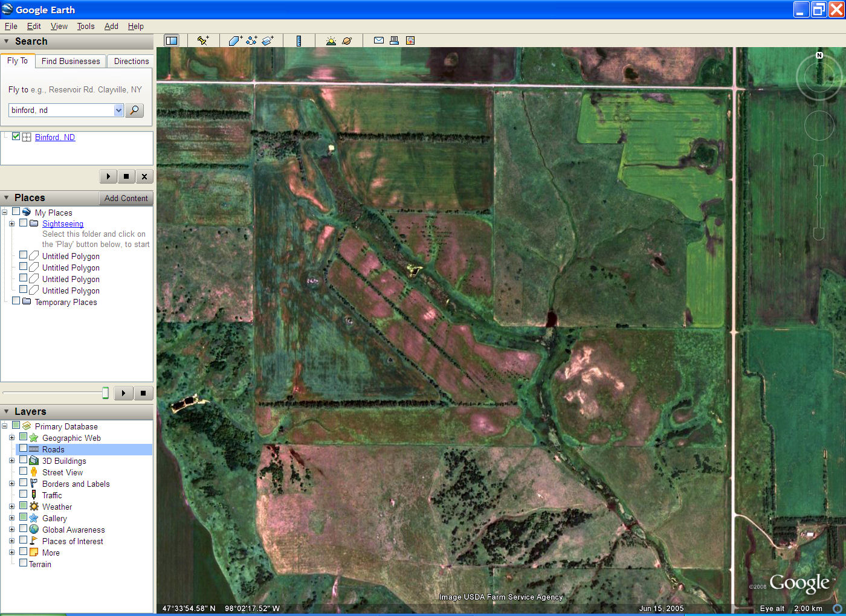Switch to Sky mode planet icon

(x=347, y=40)
